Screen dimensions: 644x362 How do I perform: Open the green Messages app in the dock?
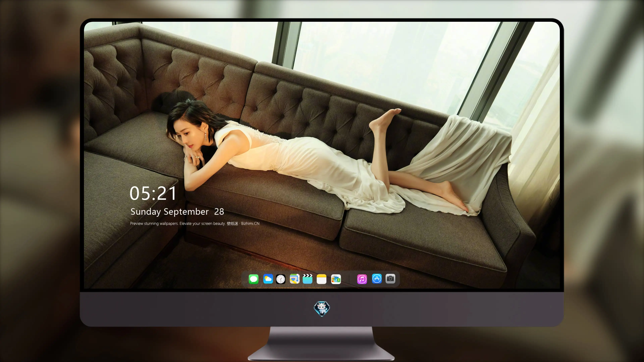(254, 279)
